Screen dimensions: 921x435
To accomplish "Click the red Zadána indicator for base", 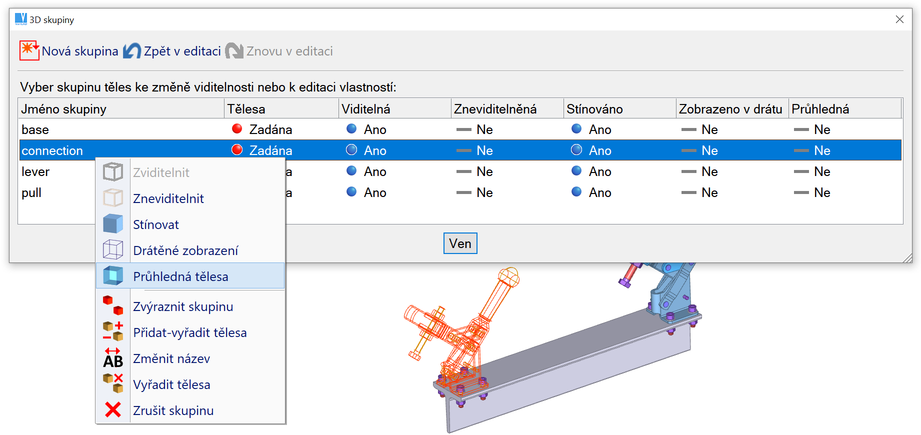I will [237, 129].
